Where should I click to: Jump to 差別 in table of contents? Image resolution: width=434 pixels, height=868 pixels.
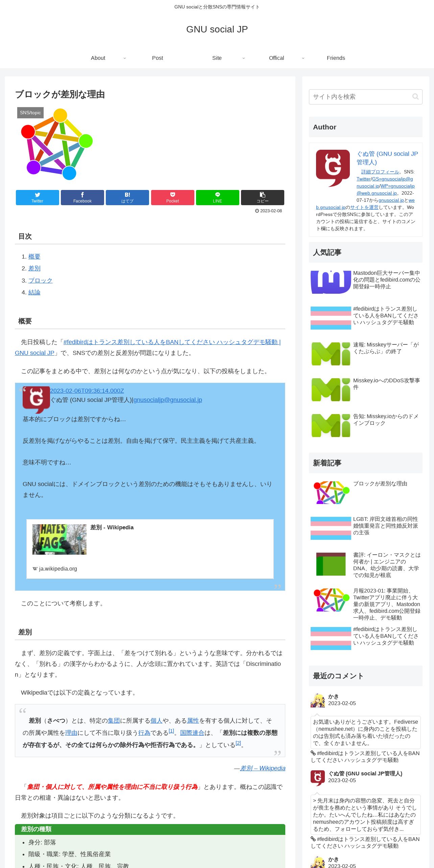pos(34,268)
